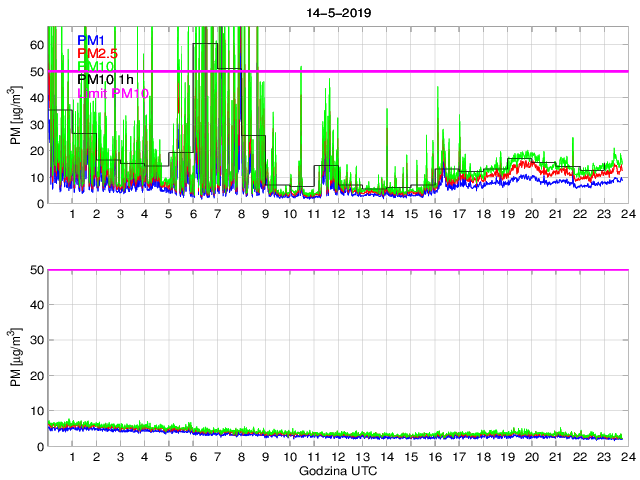Screen dimensions: 640x480
Task: Select the PM2.5 legend entry
Action: click(x=98, y=52)
